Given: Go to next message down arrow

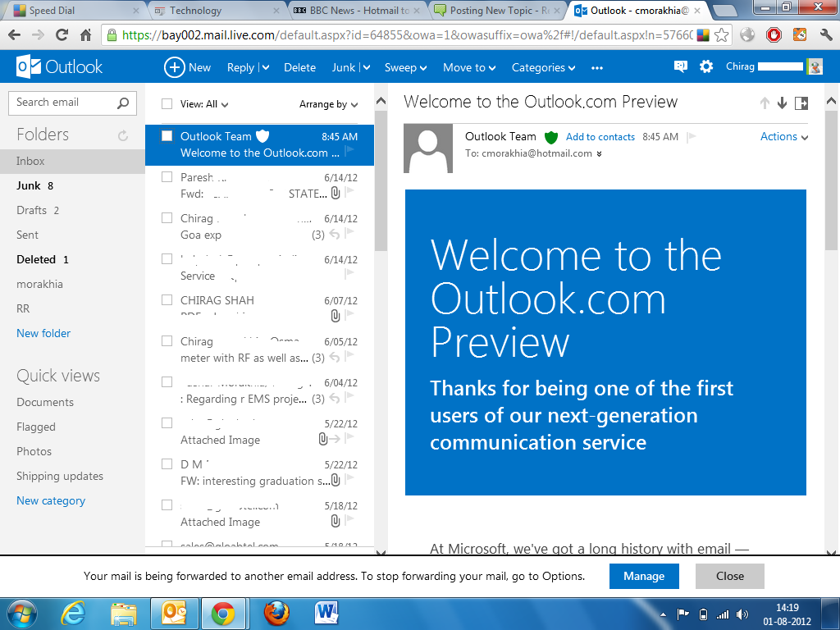Looking at the screenshot, I should coord(782,103).
